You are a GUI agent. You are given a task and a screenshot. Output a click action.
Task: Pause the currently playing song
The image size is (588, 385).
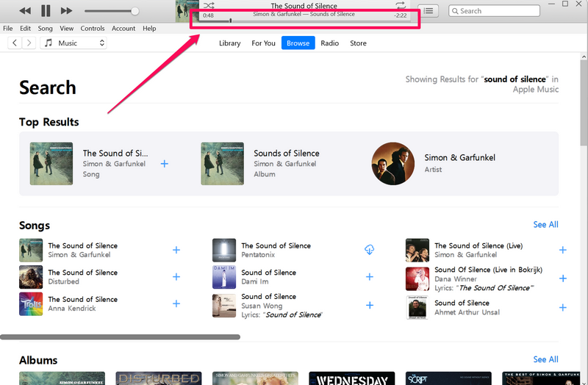tap(46, 11)
